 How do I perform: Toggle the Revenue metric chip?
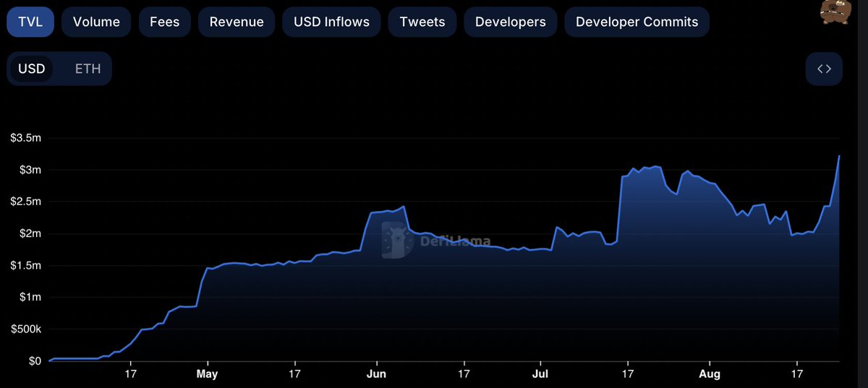237,22
